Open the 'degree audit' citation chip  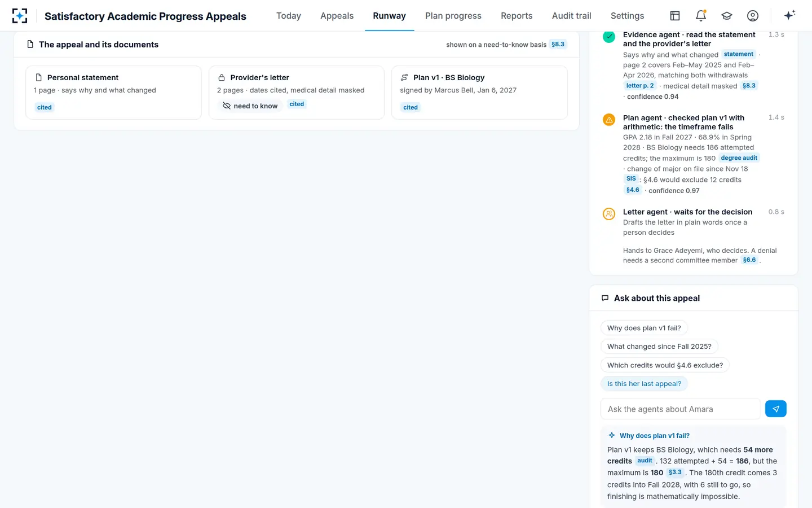(x=739, y=158)
